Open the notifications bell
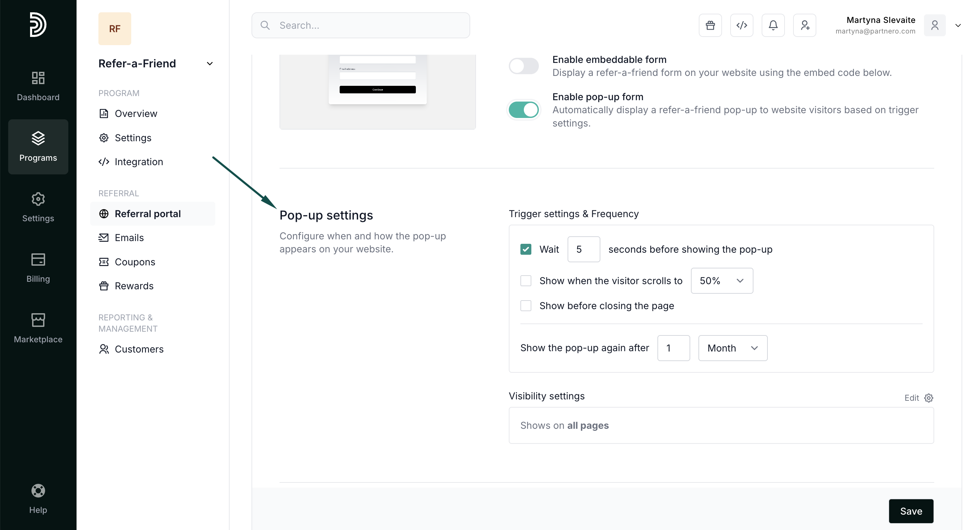 tap(773, 26)
